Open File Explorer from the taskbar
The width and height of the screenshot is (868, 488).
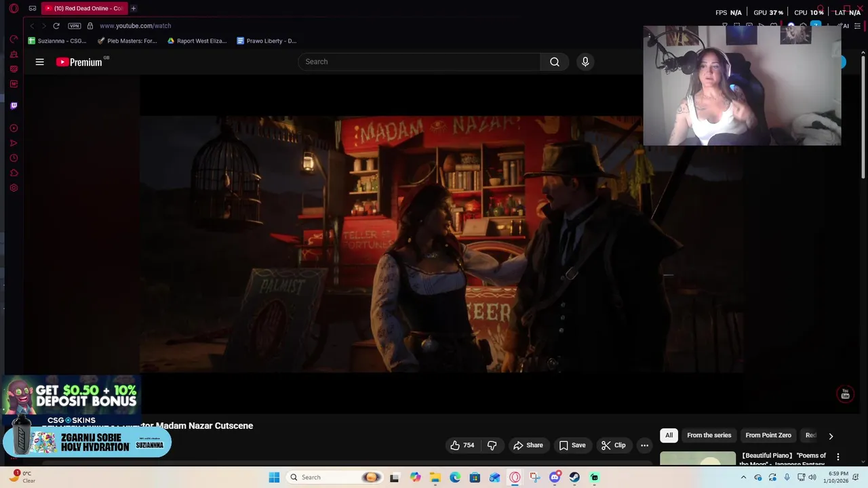[x=435, y=477]
